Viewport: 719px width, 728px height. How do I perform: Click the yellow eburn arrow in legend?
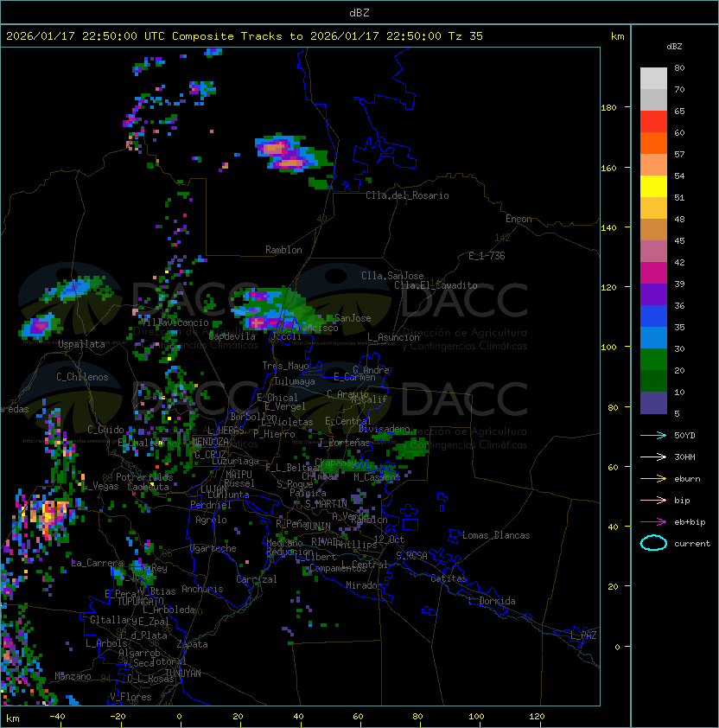point(653,479)
